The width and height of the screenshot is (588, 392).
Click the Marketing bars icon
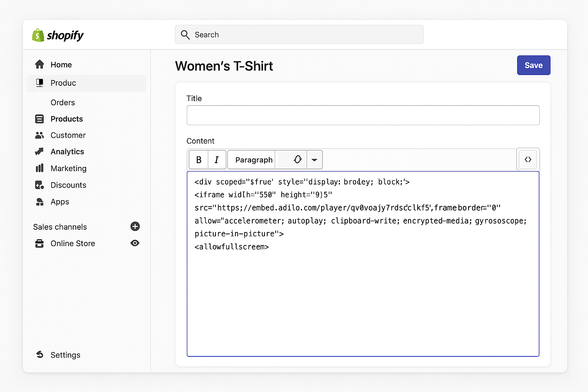click(x=39, y=168)
